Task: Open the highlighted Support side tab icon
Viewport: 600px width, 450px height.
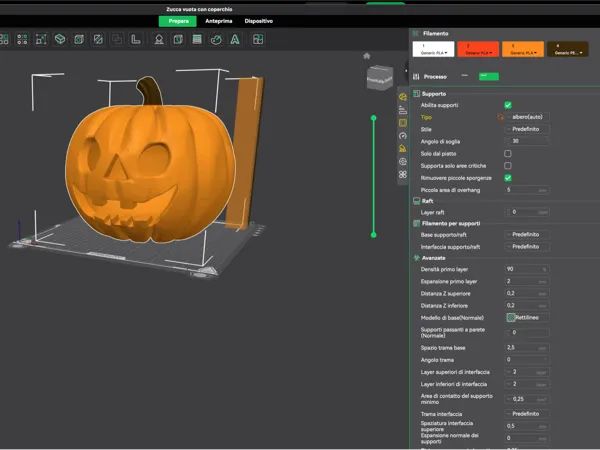Action: (x=403, y=123)
